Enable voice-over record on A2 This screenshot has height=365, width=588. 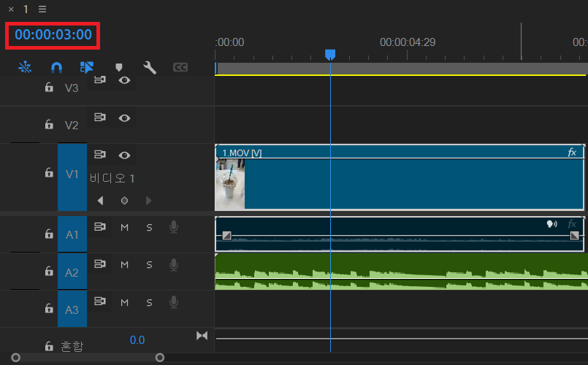pos(174,264)
